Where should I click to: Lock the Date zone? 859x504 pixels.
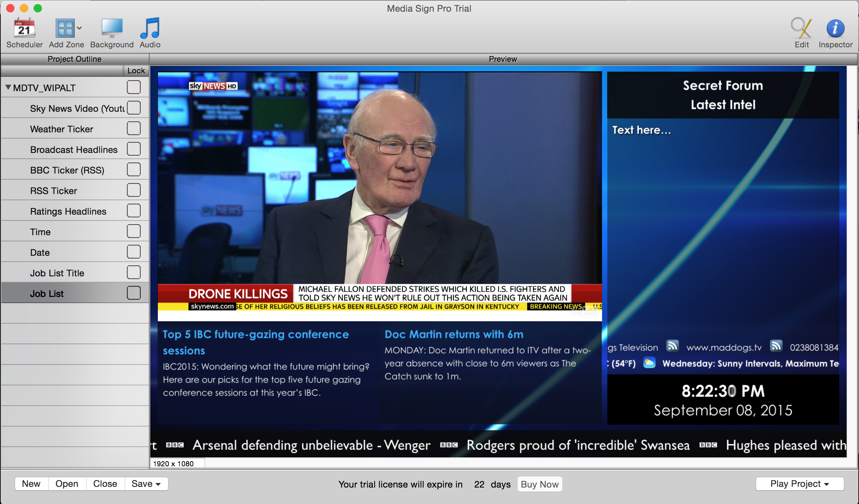tap(133, 252)
